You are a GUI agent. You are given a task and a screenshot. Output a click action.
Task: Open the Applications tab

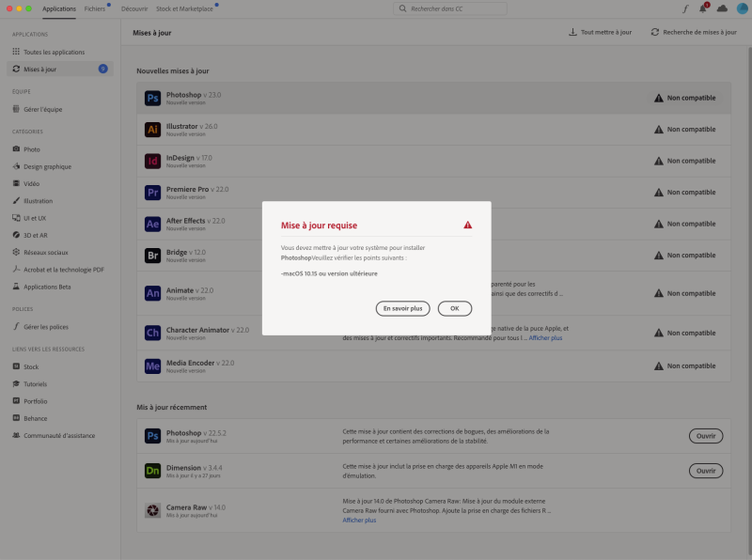(x=59, y=8)
